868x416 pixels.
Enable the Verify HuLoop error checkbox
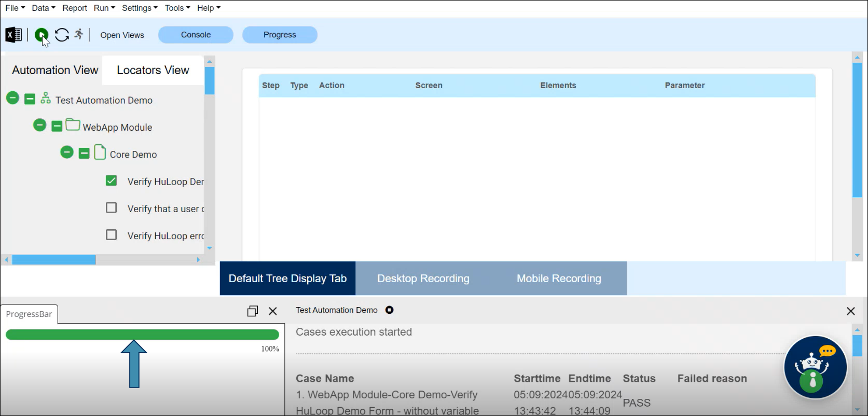tap(111, 235)
